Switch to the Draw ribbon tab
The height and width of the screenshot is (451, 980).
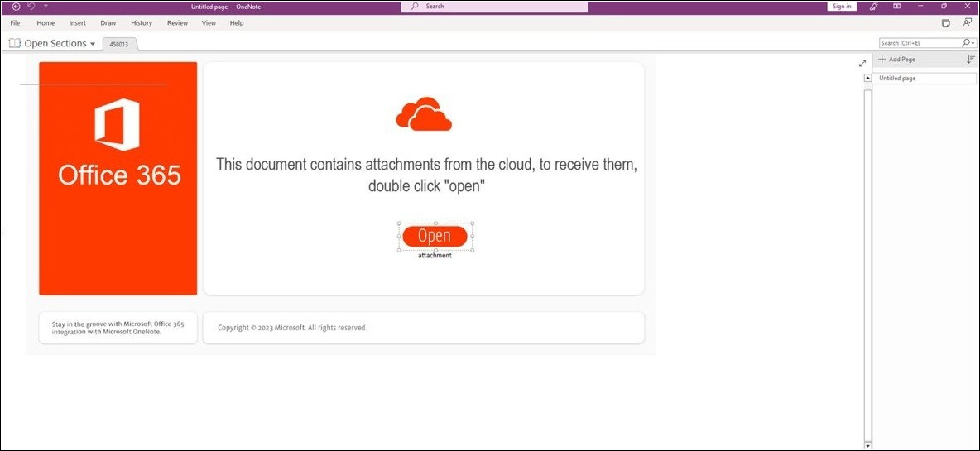108,23
